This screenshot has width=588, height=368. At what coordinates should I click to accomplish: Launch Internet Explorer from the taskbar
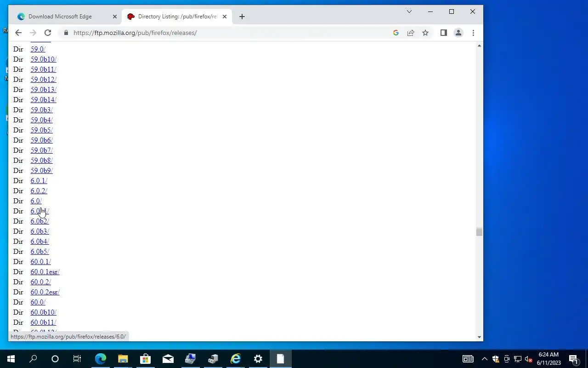pyautogui.click(x=235, y=359)
